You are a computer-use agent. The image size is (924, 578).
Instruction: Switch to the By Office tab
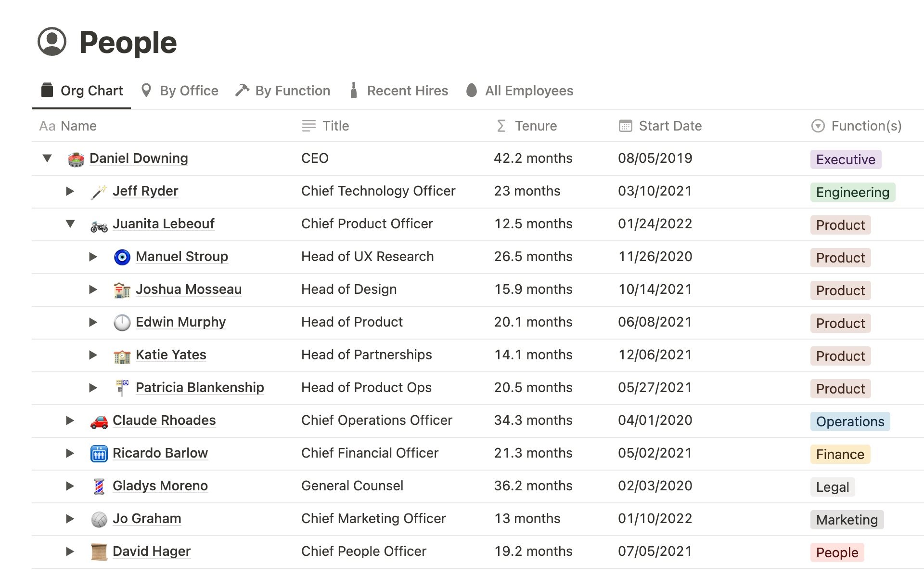coord(180,91)
